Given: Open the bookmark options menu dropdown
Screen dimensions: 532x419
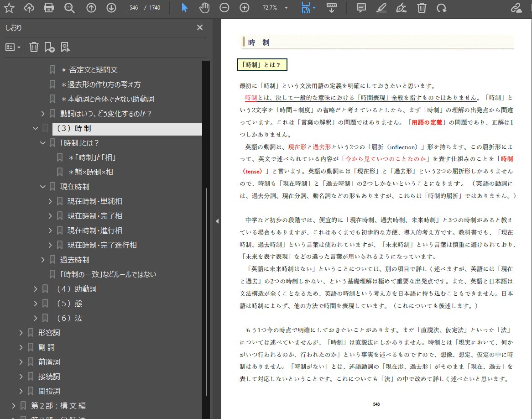Looking at the screenshot, I should coord(13,47).
